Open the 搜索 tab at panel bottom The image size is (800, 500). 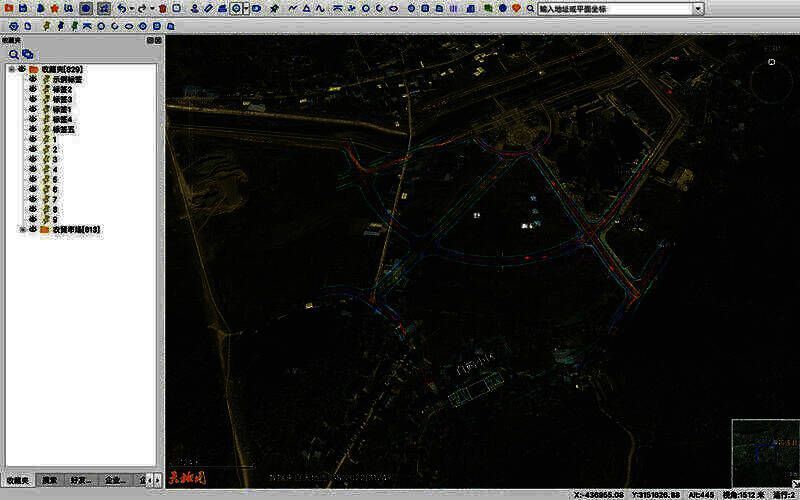(49, 480)
